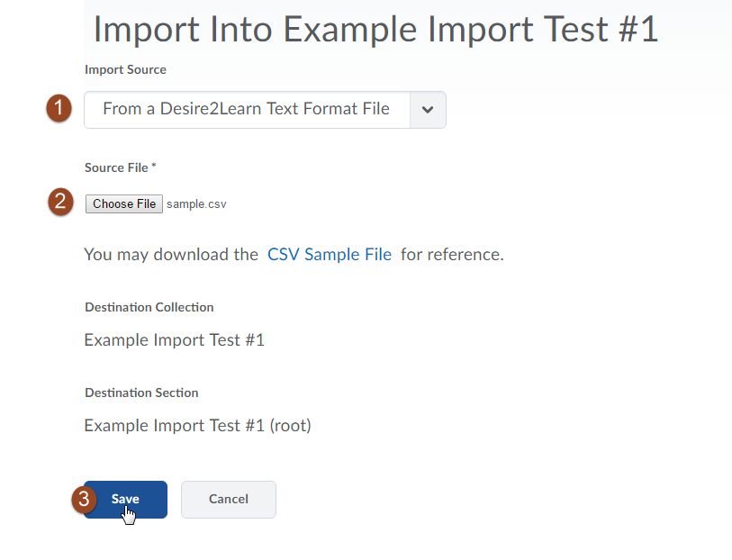Click the 'You may download the' text
This screenshot has height=560, width=732.
[171, 254]
